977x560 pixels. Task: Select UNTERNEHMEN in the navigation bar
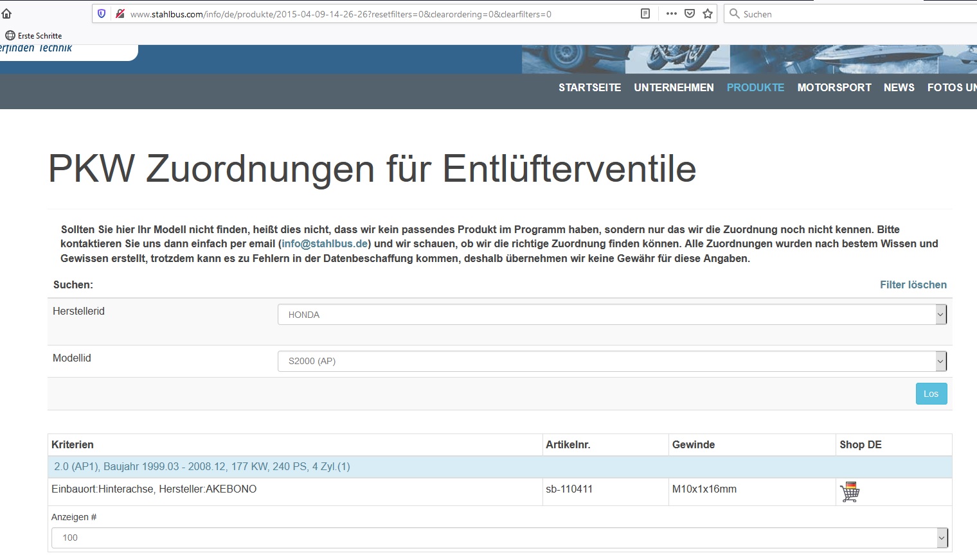(674, 88)
